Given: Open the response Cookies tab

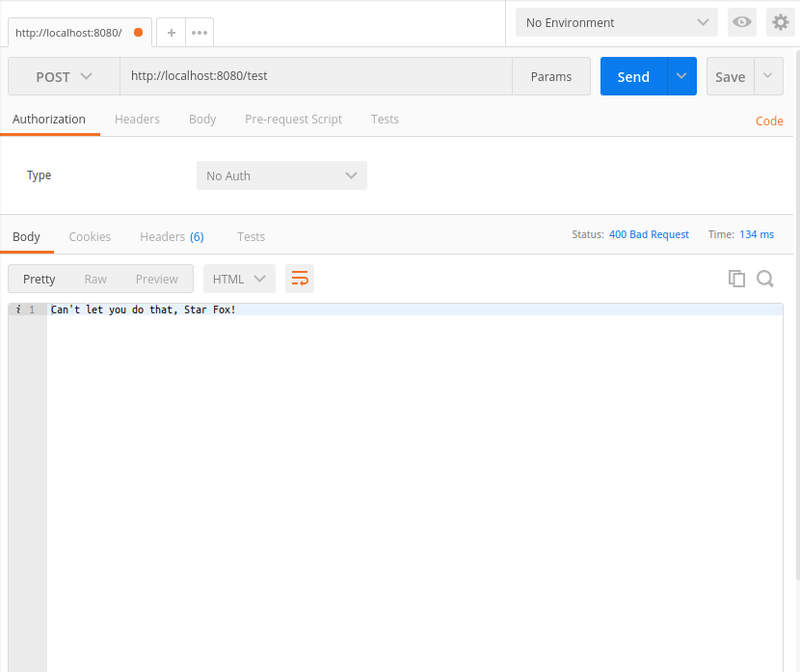Looking at the screenshot, I should click(90, 236).
